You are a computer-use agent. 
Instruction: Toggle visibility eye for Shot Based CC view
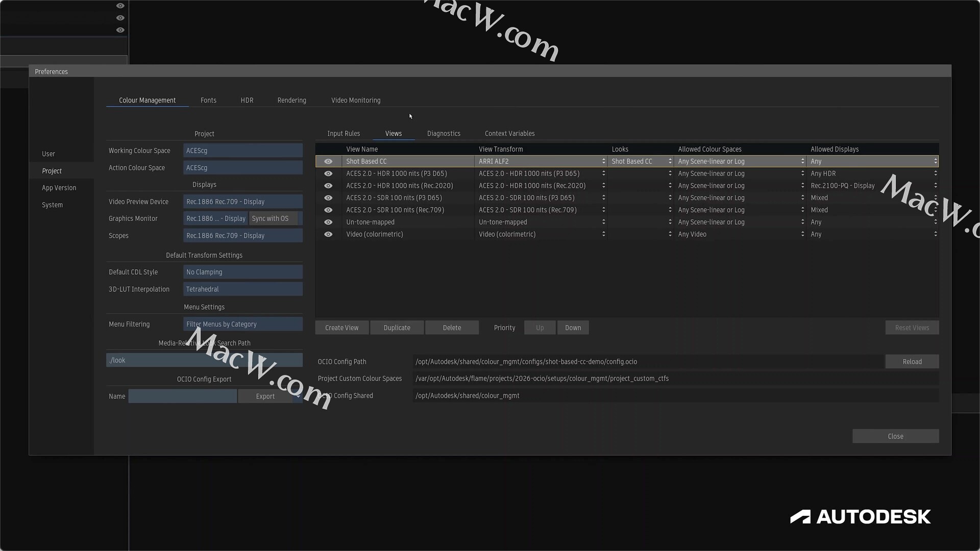pyautogui.click(x=328, y=161)
